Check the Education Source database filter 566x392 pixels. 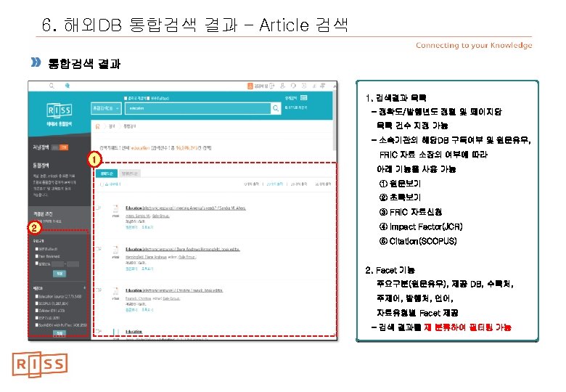[37, 296]
